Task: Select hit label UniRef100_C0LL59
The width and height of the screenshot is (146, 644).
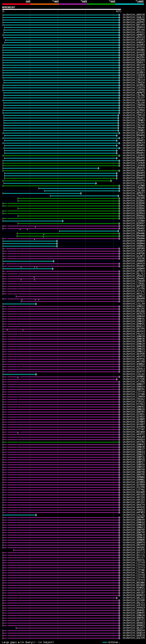Action: click(133, 304)
